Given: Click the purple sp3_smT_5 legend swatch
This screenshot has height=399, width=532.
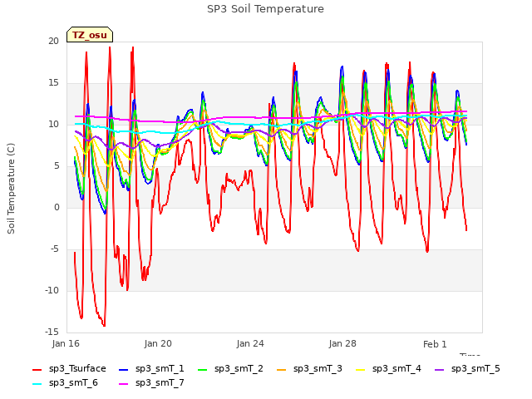Looking at the screenshot, I should click(440, 369).
